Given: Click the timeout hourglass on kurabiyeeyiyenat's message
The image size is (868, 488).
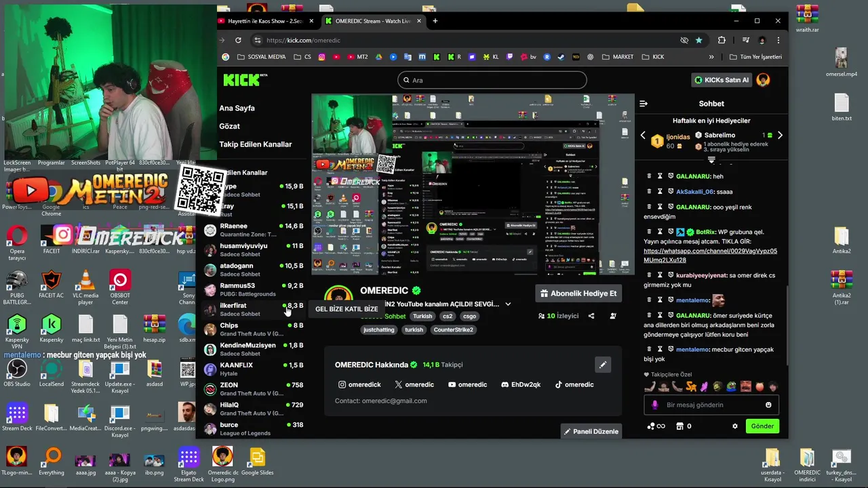Looking at the screenshot, I should coord(660,275).
